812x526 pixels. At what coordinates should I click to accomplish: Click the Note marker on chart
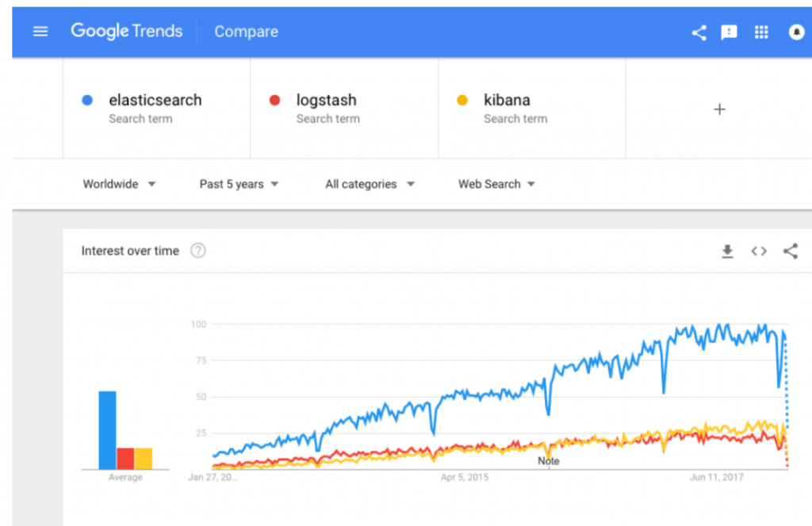[548, 461]
